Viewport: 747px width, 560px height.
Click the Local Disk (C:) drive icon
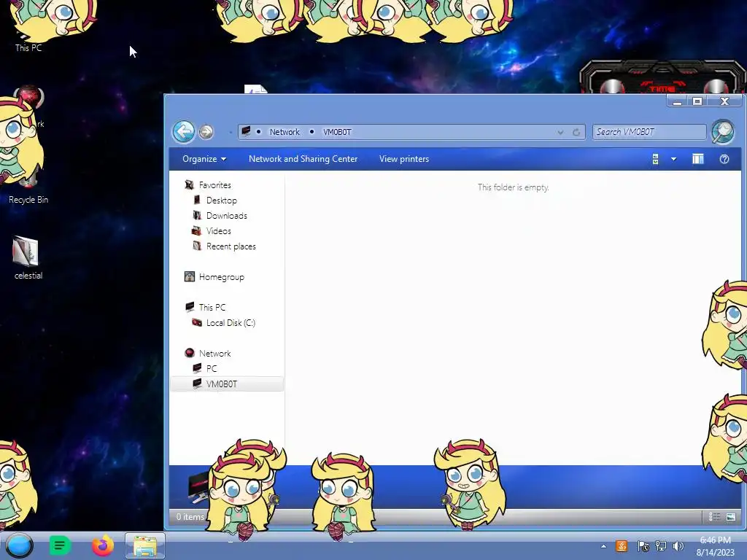197,322
